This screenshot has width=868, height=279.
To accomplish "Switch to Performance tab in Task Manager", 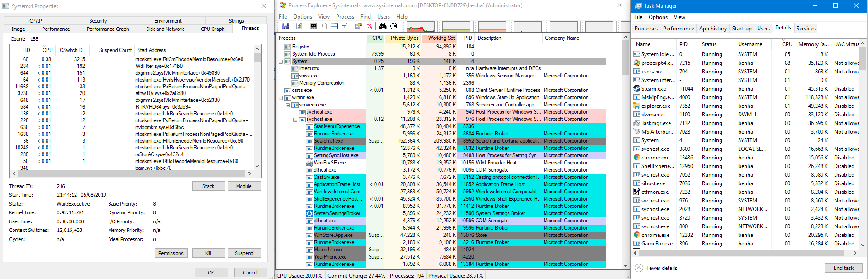I will tap(678, 28).
